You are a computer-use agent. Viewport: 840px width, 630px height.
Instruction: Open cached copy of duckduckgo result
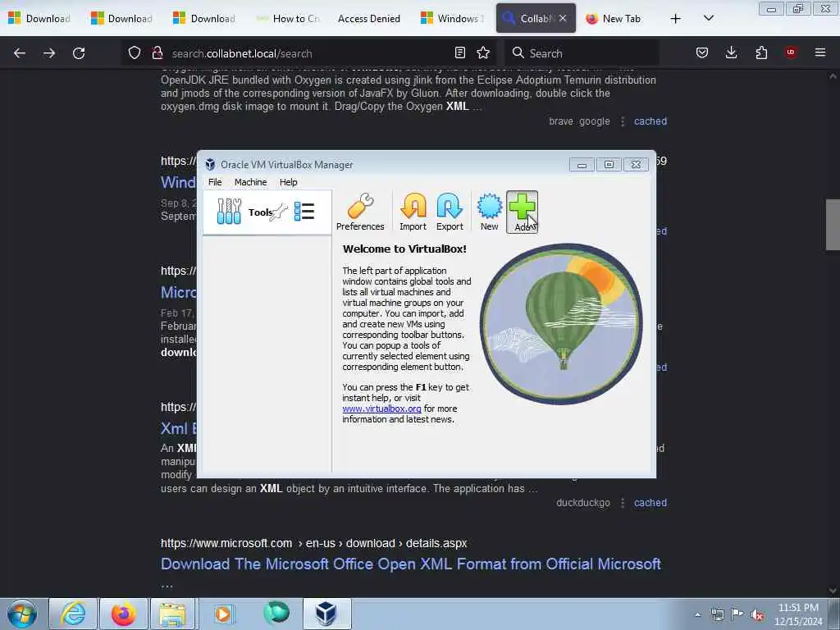point(651,503)
